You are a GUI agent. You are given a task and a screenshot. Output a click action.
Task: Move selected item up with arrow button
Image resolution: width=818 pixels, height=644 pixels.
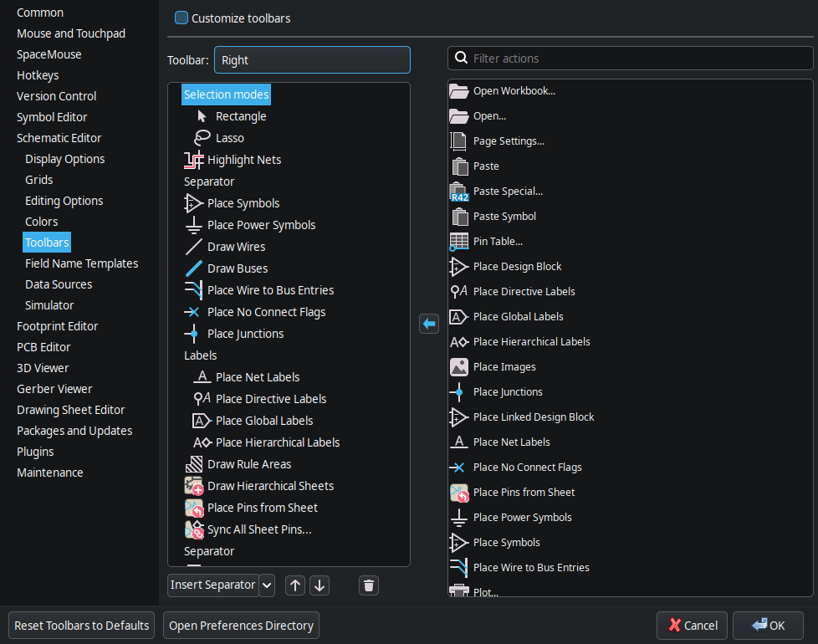[x=295, y=585]
